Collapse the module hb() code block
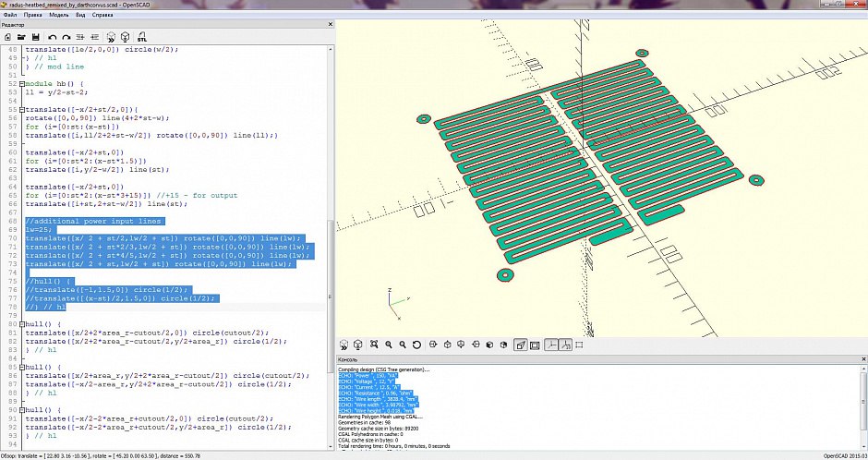868x460 pixels. point(21,84)
